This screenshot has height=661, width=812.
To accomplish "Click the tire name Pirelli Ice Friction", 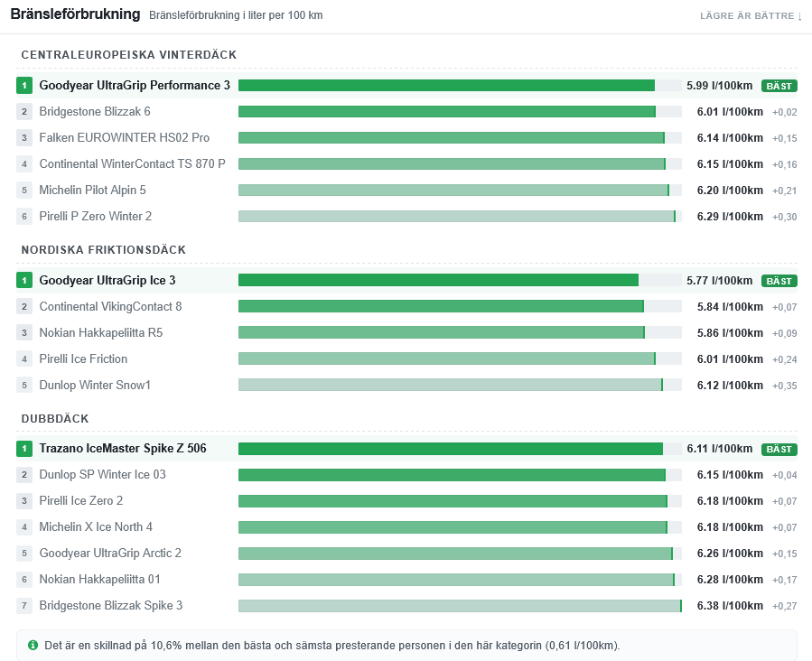I will (x=83, y=359).
